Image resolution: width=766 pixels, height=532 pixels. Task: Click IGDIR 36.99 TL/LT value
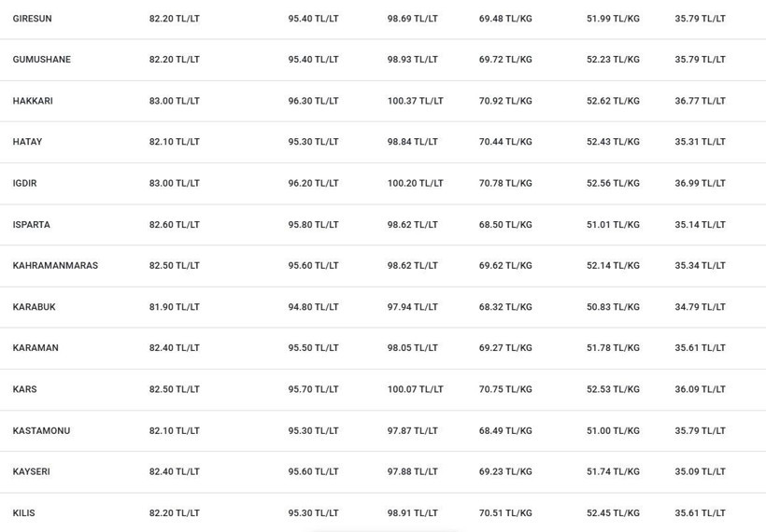pyautogui.click(x=700, y=184)
